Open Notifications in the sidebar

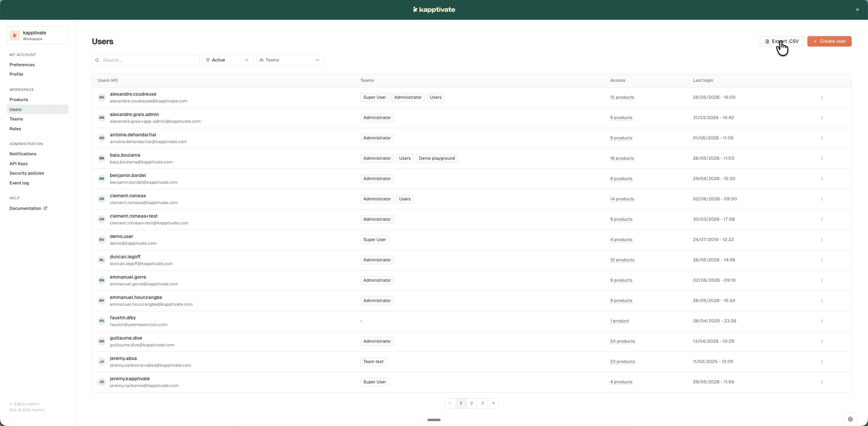click(23, 154)
